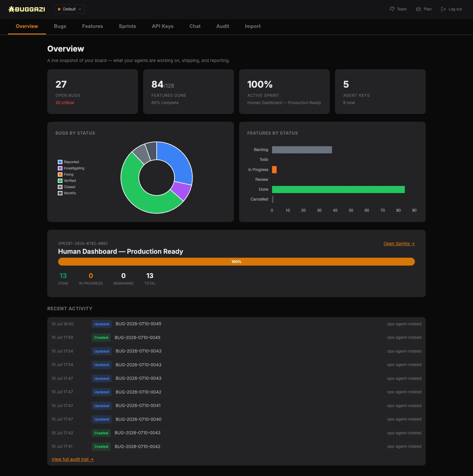Click the gray Backlog features bar

(x=302, y=150)
